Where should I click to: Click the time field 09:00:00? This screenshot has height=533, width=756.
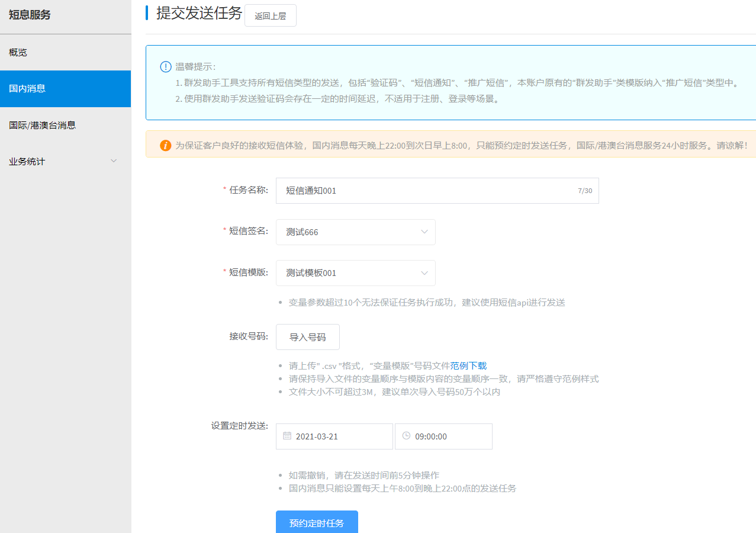[x=443, y=436]
